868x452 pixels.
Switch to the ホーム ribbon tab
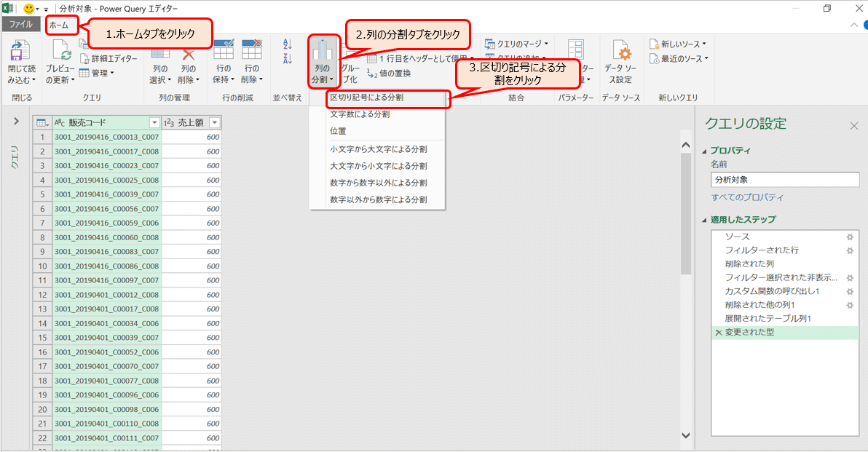point(62,24)
